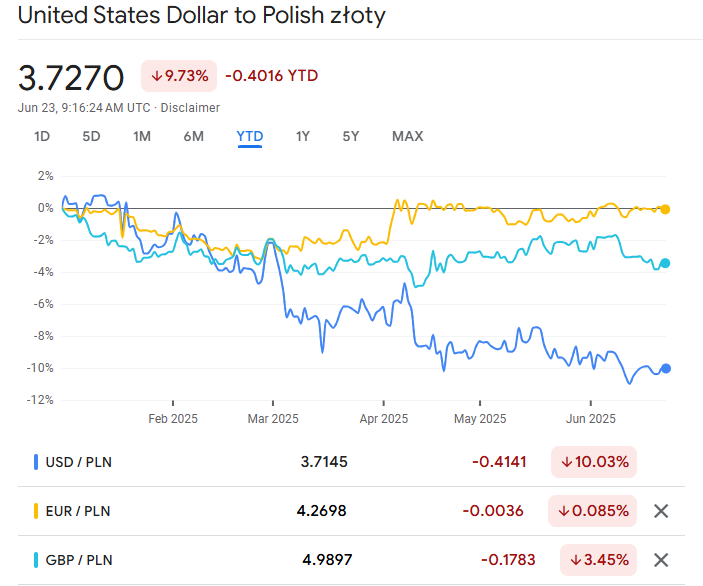Click the yellow EUR line endpoint dot
Image resolution: width=703 pixels, height=586 pixels.
666,209
